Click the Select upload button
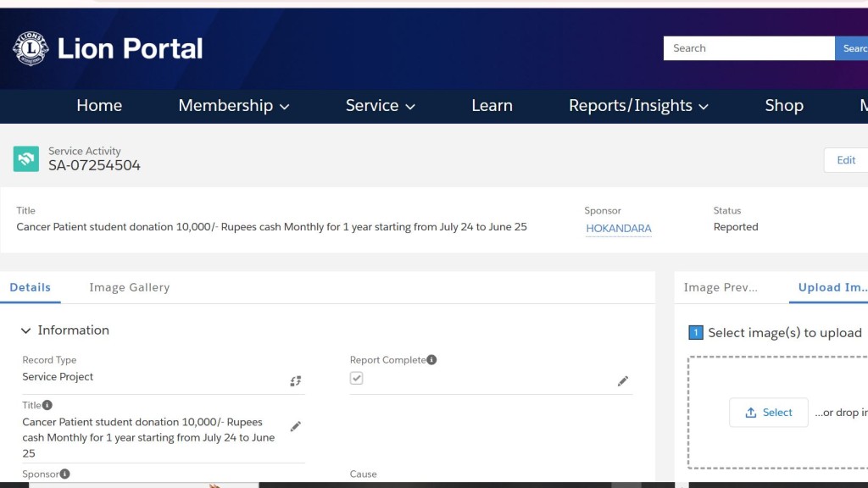Viewport: 868px width, 488px height. coord(768,413)
